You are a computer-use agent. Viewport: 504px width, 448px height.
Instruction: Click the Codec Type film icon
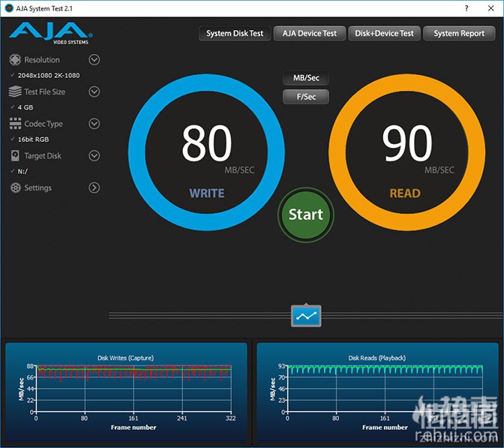click(15, 124)
